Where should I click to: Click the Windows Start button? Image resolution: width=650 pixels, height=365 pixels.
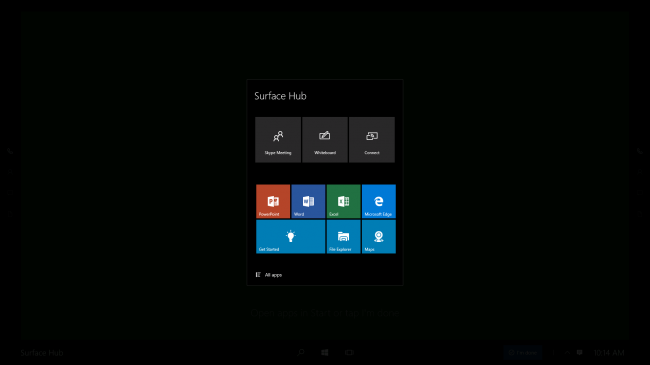(325, 353)
